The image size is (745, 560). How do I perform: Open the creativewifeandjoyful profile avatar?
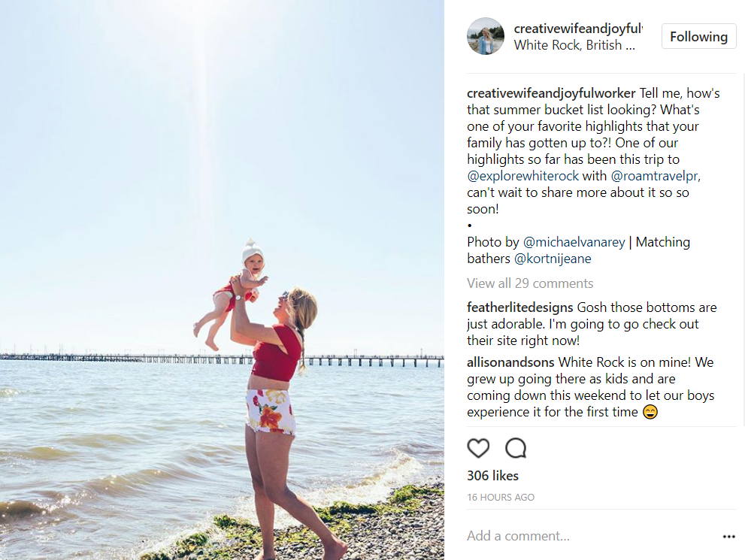click(x=485, y=36)
